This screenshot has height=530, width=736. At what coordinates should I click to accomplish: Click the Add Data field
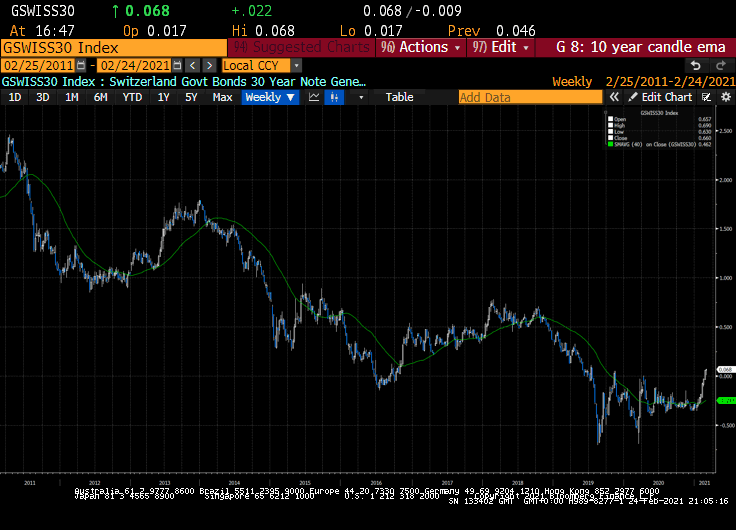pos(530,97)
